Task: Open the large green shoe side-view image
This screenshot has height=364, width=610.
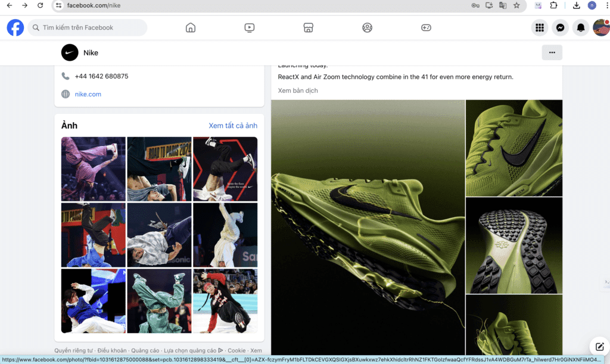Action: (368, 228)
